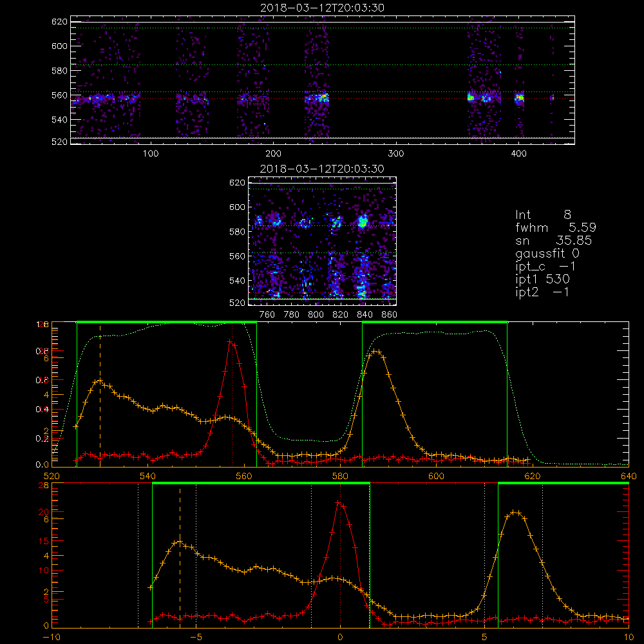Click x-axis label 540 on profile plot
The image size is (644, 644).
click(x=148, y=476)
